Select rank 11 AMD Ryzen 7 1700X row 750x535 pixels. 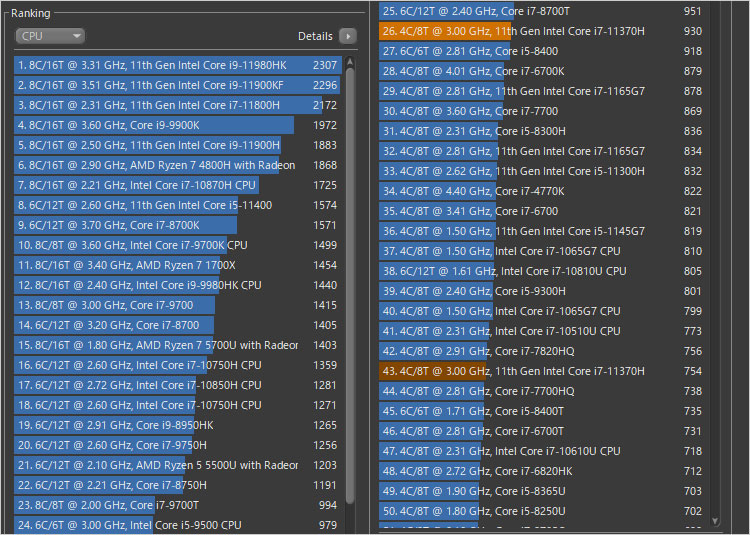point(178,265)
